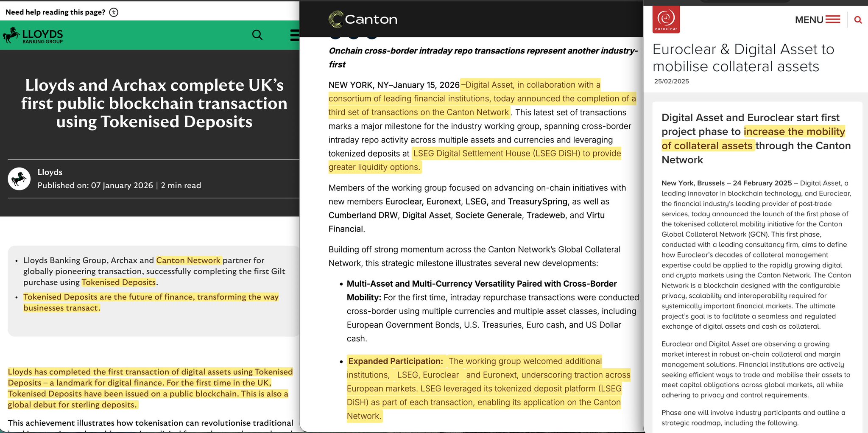
Task: Click Euroclear title "Euroclear & Digital Asset to mobilise"
Action: 743,58
